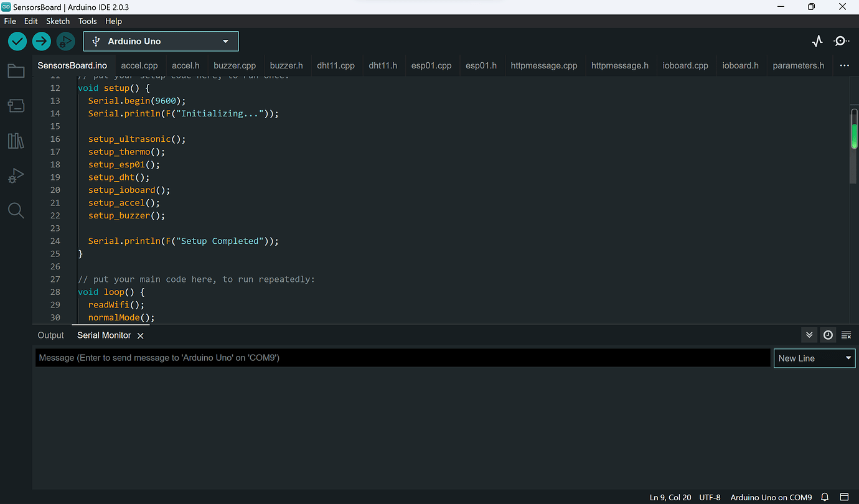Start a debugging session

(x=65, y=41)
